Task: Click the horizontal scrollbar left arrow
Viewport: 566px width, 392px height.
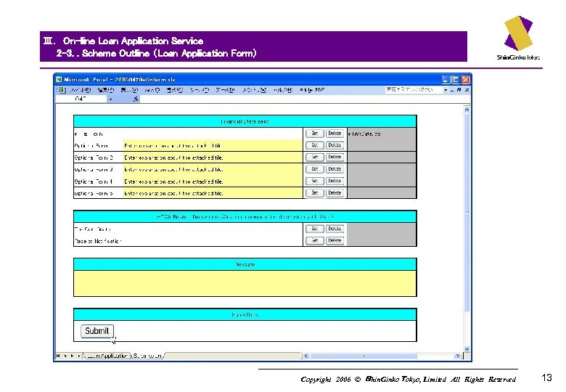Action: coord(306,356)
